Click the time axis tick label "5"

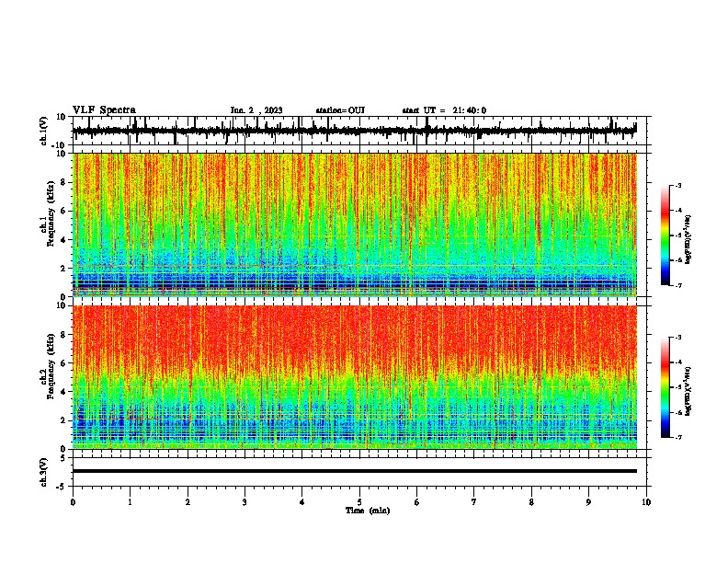[359, 502]
